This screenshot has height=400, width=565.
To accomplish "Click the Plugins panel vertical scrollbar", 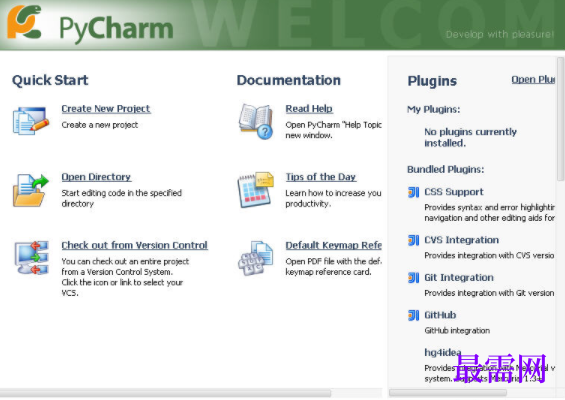I will [560, 119].
